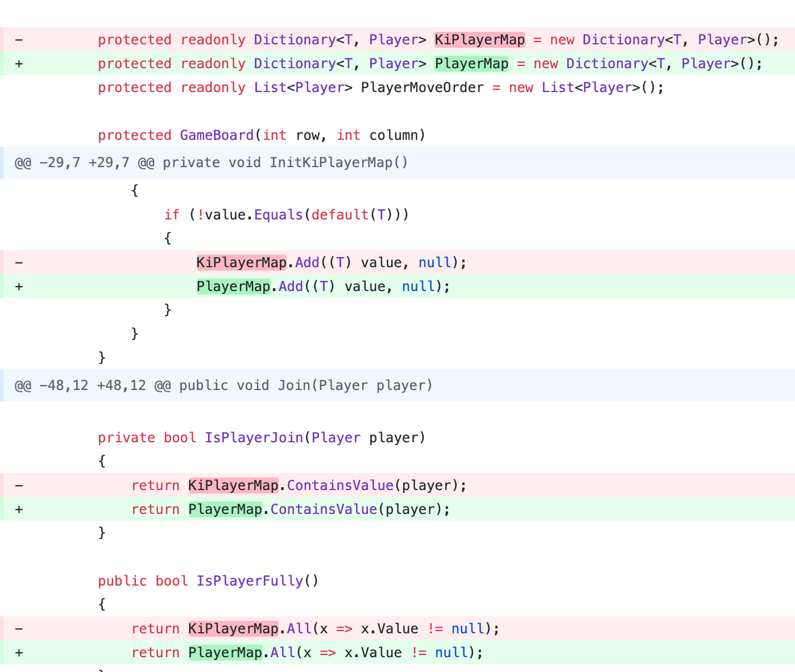The image size is (795, 672).
Task: Select highlighted KiPlayerMap in removed Dictionary declaration
Action: 479,40
